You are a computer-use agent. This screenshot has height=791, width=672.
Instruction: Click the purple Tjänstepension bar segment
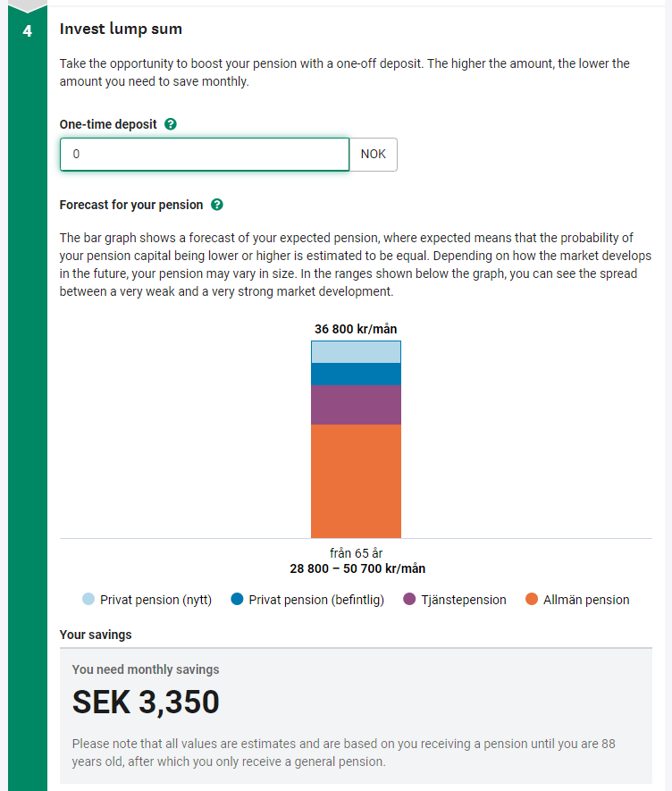[356, 404]
